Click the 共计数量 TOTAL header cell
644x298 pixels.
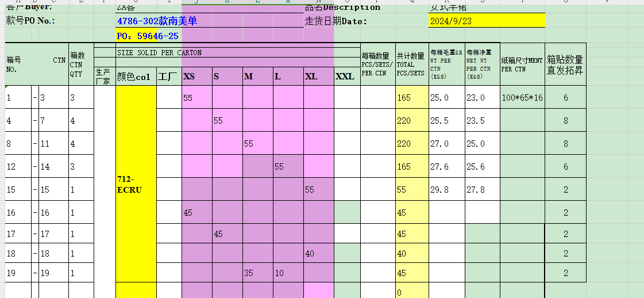pos(412,64)
